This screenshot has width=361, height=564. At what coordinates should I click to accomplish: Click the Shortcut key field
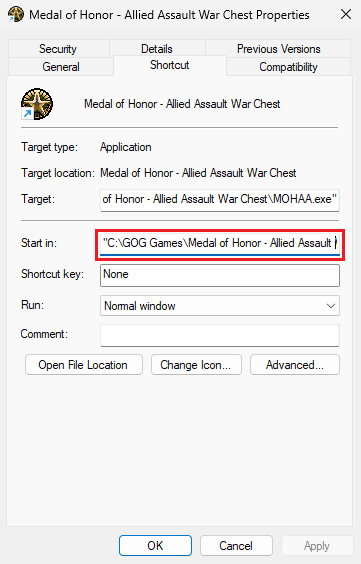tap(220, 276)
